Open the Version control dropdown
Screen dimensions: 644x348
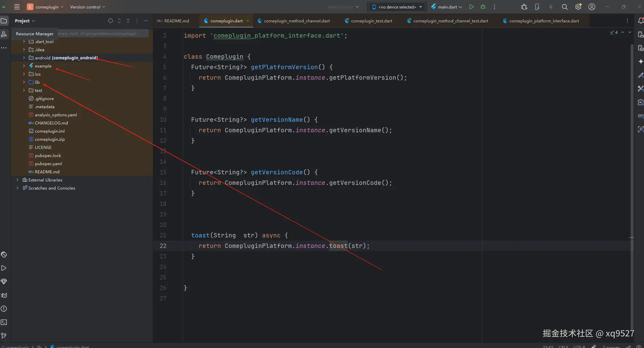(x=87, y=7)
